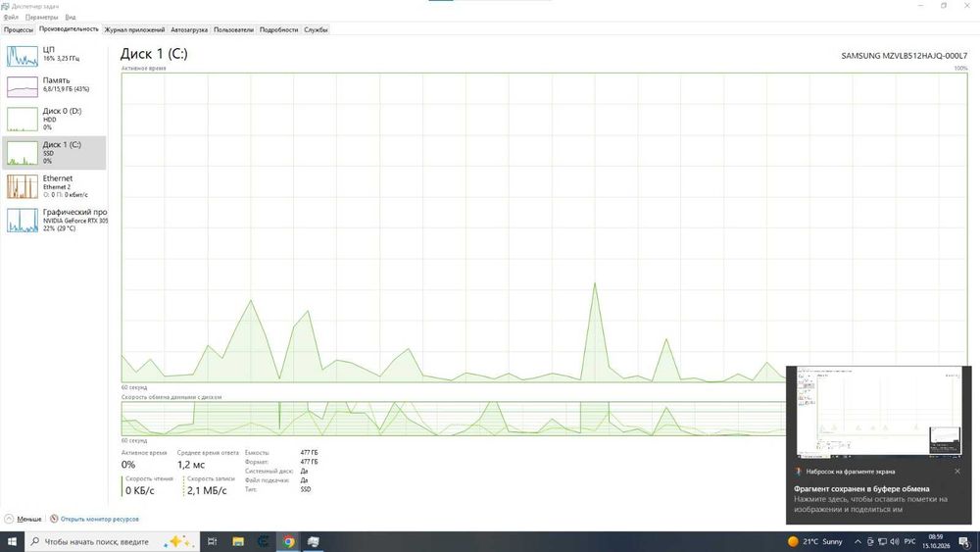This screenshot has width=980, height=552.
Task: Open the resource monitor link
Action: pyautogui.click(x=94, y=519)
